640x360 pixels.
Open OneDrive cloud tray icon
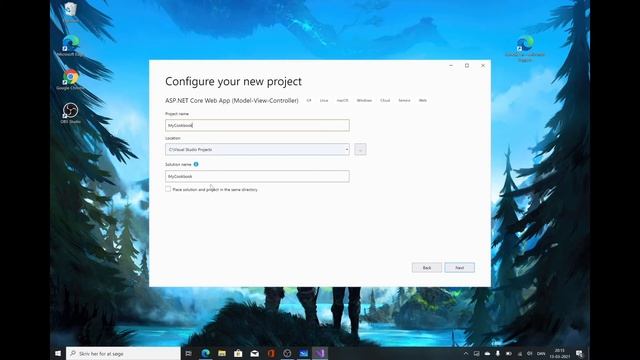coord(487,353)
